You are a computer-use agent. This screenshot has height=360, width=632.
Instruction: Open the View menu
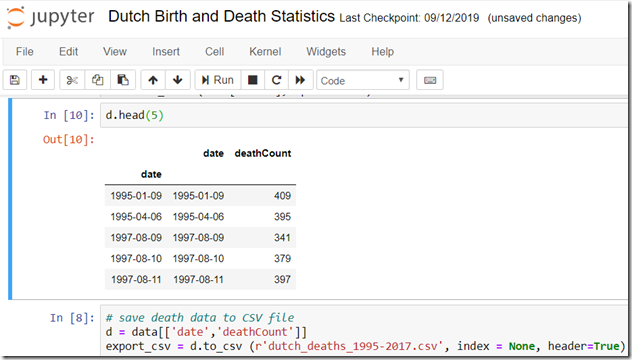(114, 52)
